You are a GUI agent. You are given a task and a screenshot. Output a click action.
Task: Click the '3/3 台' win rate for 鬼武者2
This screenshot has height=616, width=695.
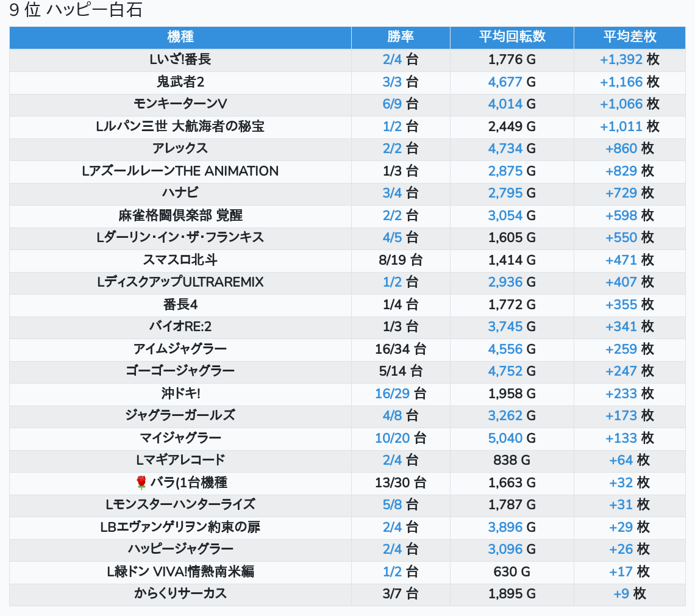[401, 82]
